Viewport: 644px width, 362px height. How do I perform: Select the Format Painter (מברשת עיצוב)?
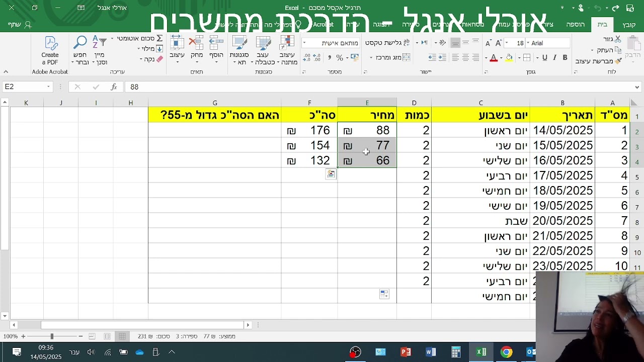point(598,61)
